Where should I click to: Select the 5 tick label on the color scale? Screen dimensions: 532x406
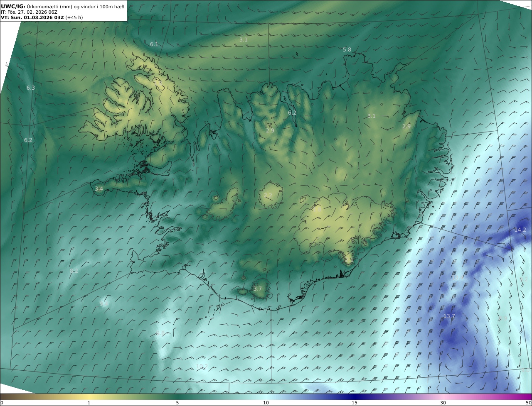177,403
